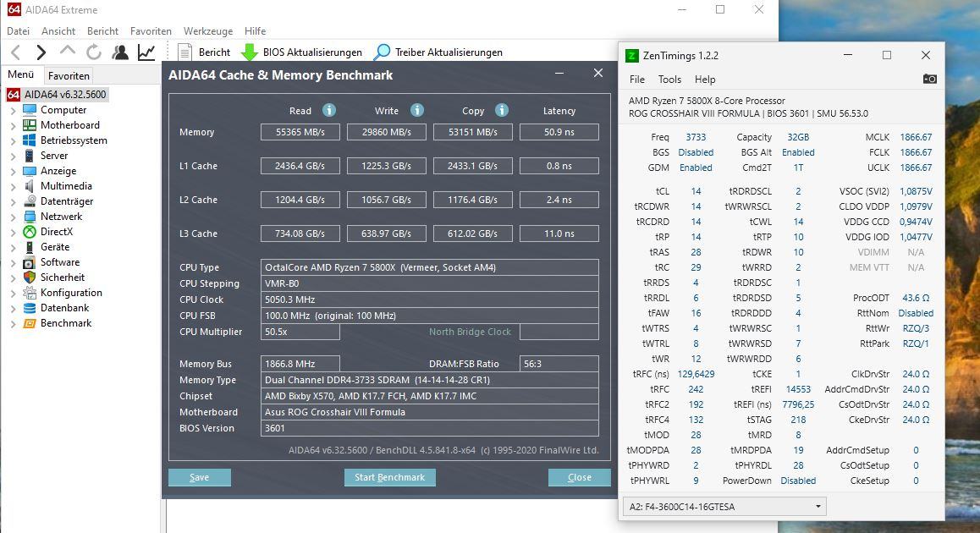Click the user icon in AIDA64 toolbar
The width and height of the screenshot is (980, 533).
120,52
